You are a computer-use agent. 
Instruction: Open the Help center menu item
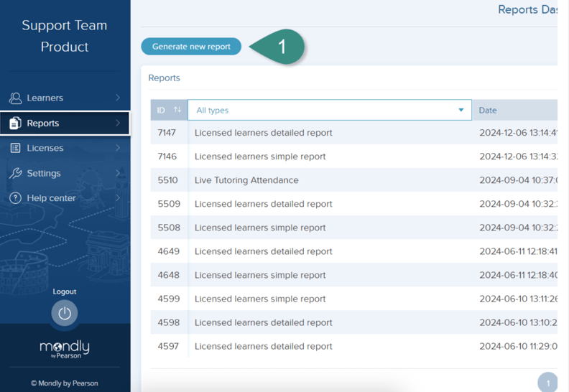pyautogui.click(x=52, y=198)
